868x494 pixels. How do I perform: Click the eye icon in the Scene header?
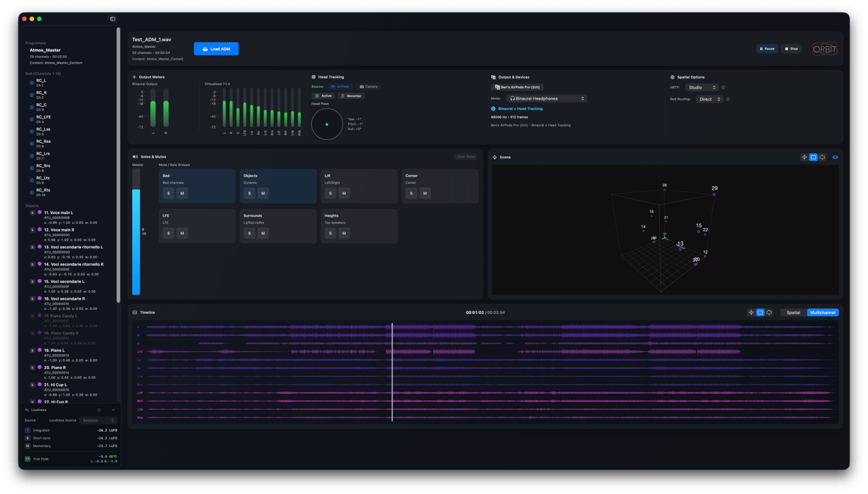point(835,157)
